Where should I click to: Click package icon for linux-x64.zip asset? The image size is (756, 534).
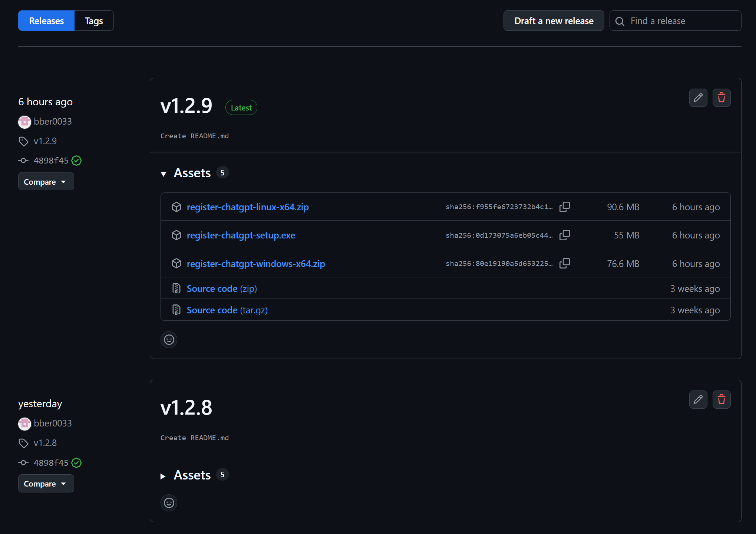click(176, 207)
